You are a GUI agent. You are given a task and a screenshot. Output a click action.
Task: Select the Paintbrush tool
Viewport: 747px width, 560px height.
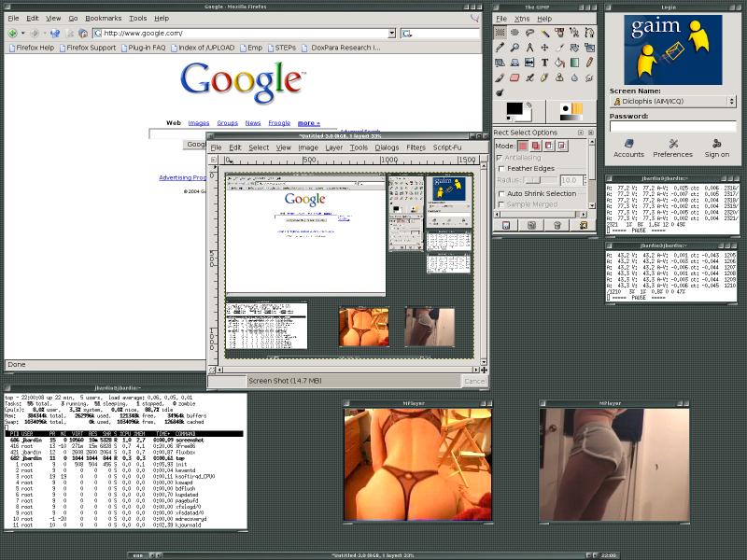500,77
